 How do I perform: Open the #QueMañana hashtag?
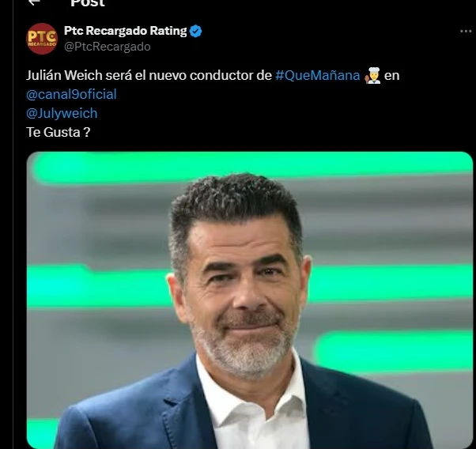coord(318,76)
